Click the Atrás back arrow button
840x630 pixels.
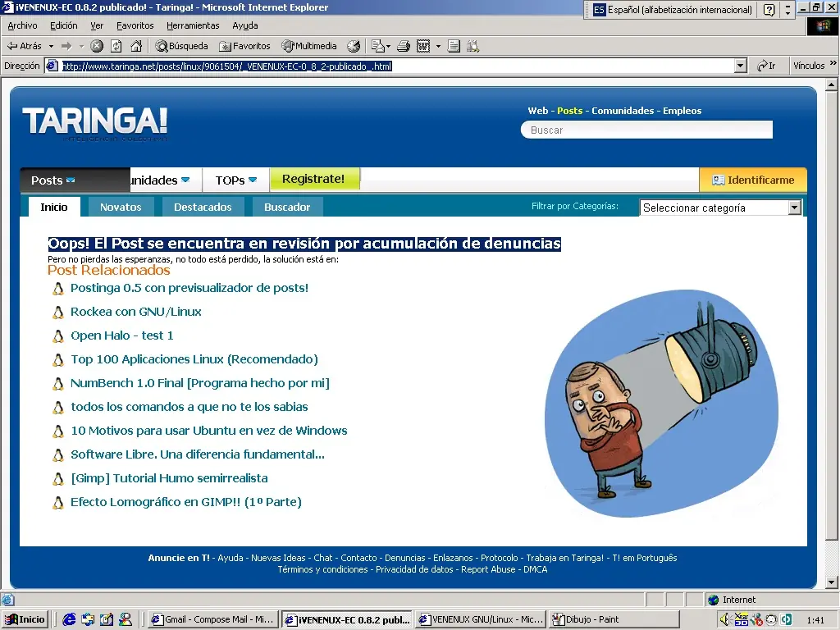point(24,46)
